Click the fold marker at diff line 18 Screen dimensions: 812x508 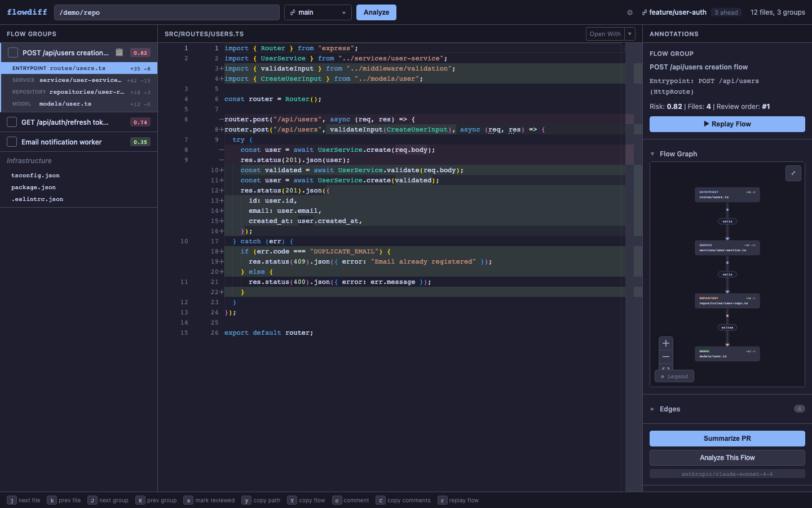pos(222,252)
